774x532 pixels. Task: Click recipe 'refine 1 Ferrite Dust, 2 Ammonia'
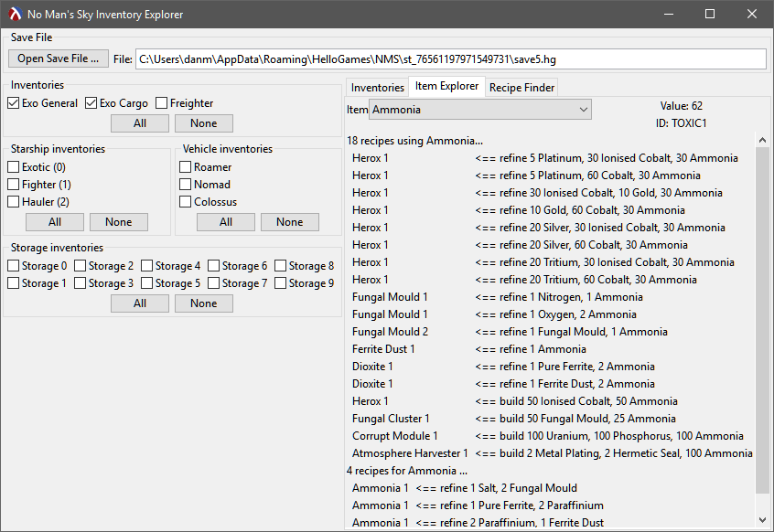[x=577, y=384]
